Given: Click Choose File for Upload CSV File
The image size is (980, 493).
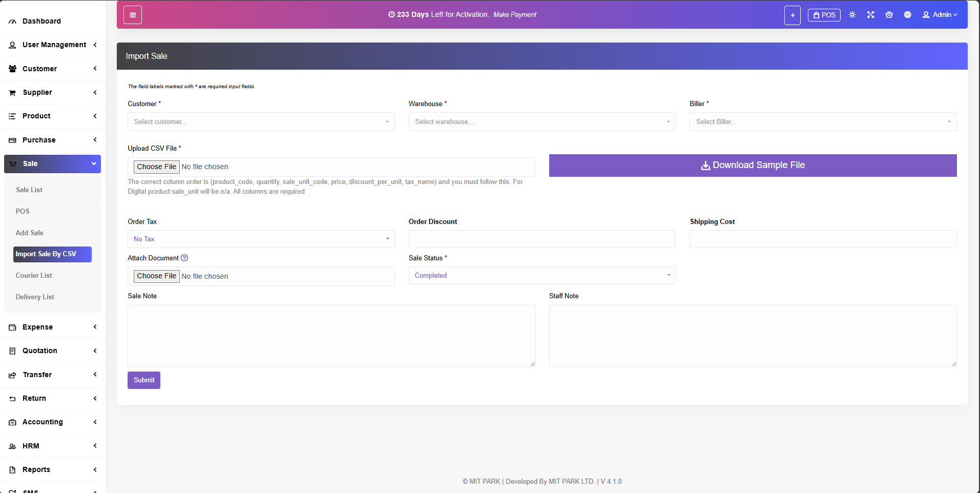Looking at the screenshot, I should point(157,167).
